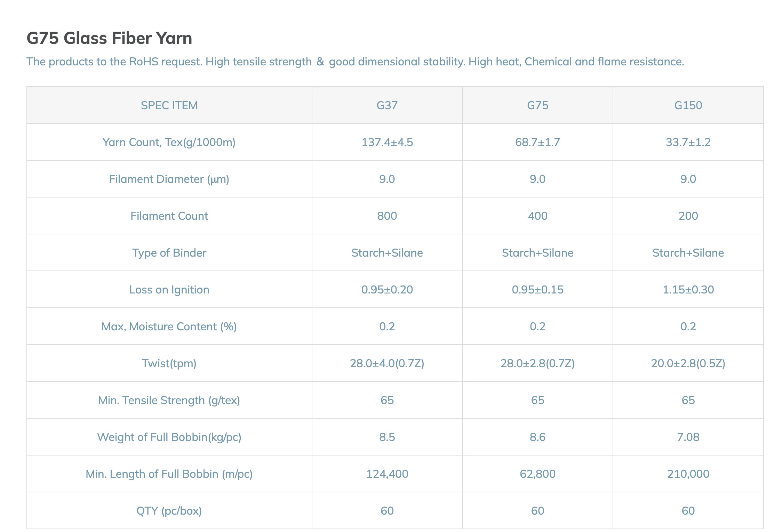
Task: Select the G150 column header
Action: (x=688, y=105)
